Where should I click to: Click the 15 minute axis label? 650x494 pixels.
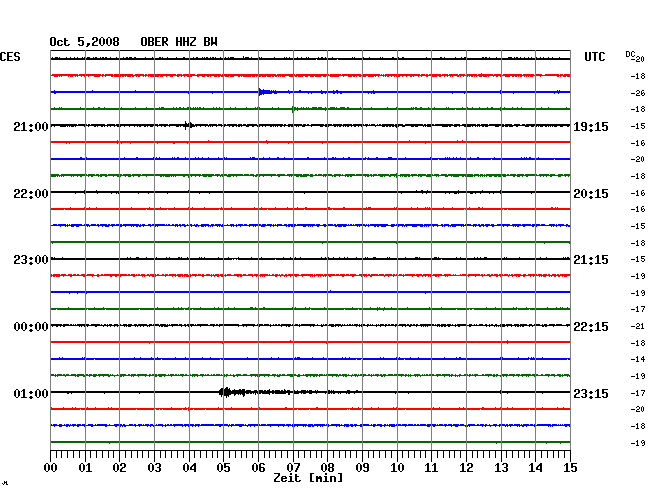point(570,468)
